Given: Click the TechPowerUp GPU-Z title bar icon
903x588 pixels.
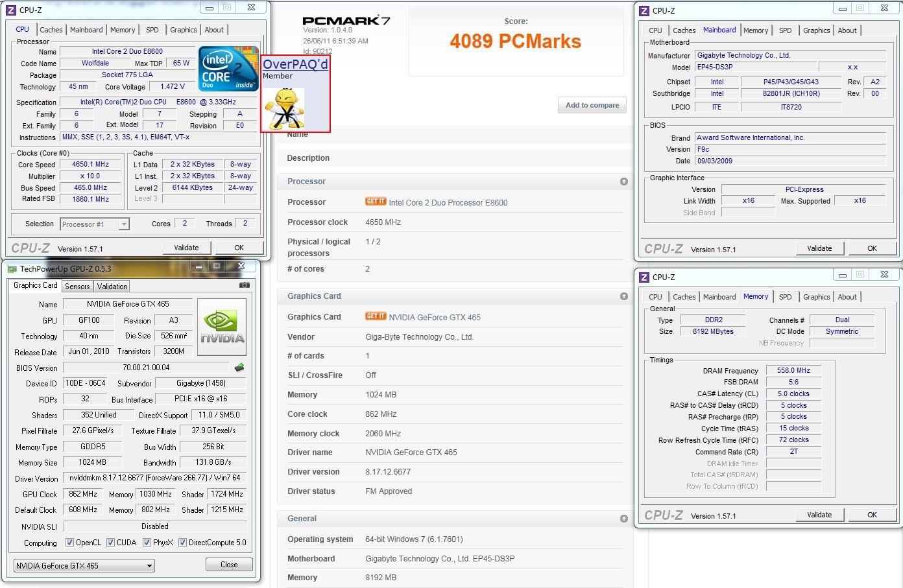Looking at the screenshot, I should click(12, 268).
